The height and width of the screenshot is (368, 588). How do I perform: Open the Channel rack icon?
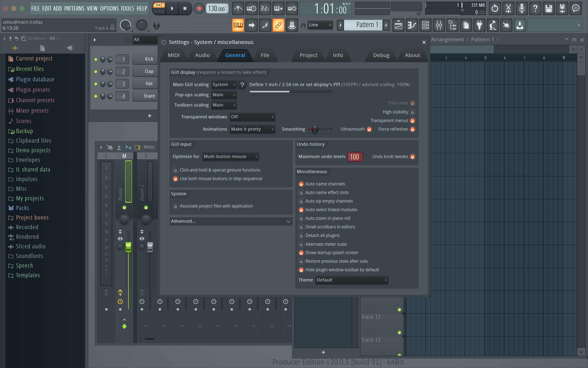[425, 25]
